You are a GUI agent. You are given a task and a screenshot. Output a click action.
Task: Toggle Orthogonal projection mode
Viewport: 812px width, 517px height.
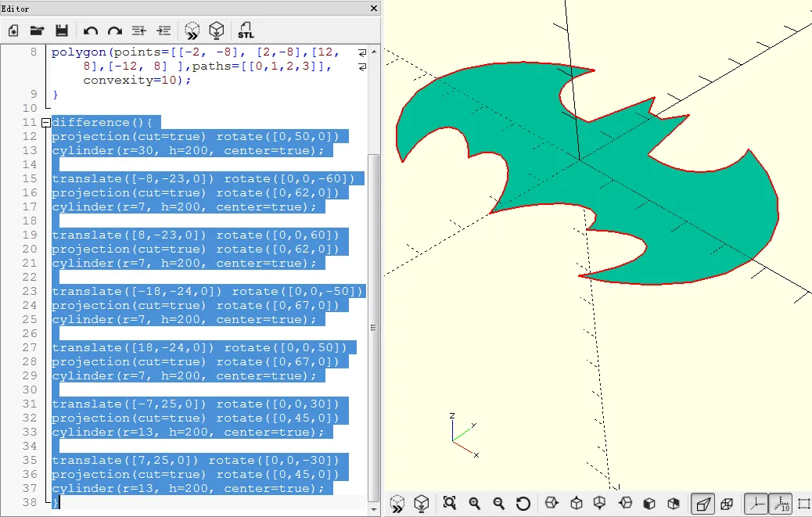click(x=727, y=504)
